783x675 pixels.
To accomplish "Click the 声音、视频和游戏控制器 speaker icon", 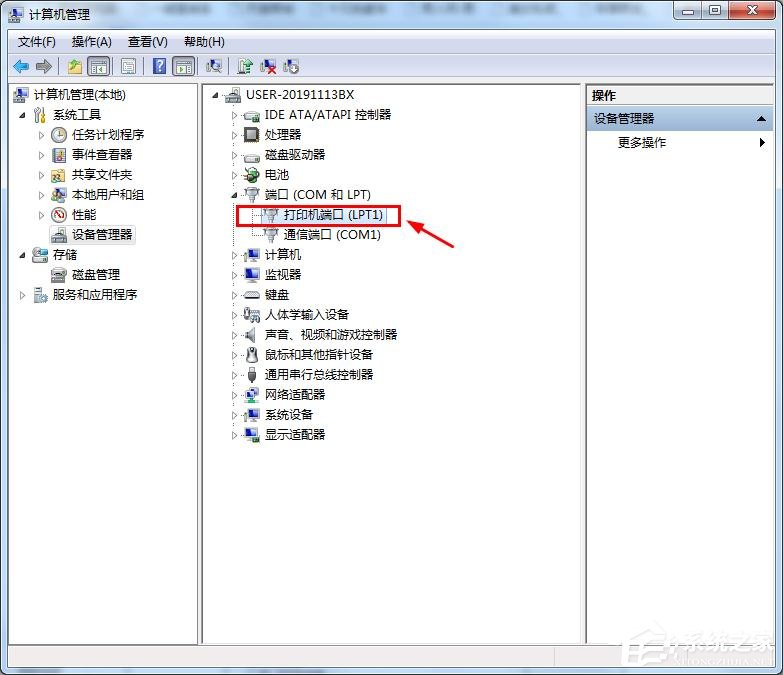I will tap(251, 335).
